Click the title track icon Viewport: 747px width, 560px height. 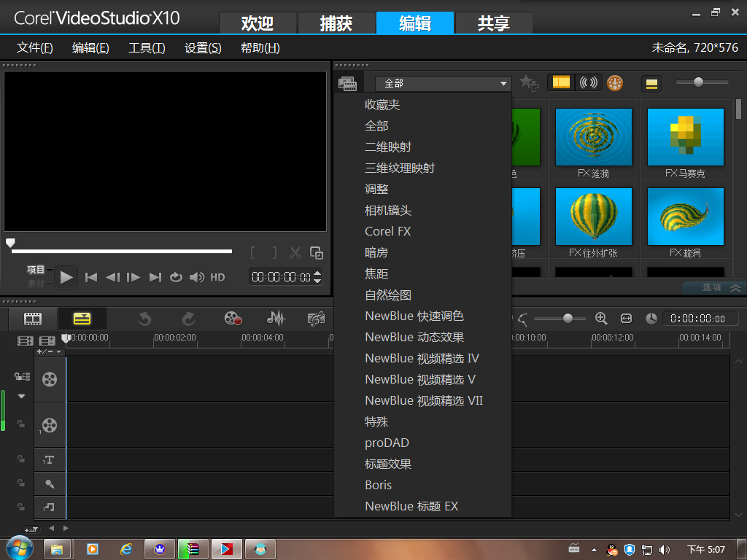point(50,460)
